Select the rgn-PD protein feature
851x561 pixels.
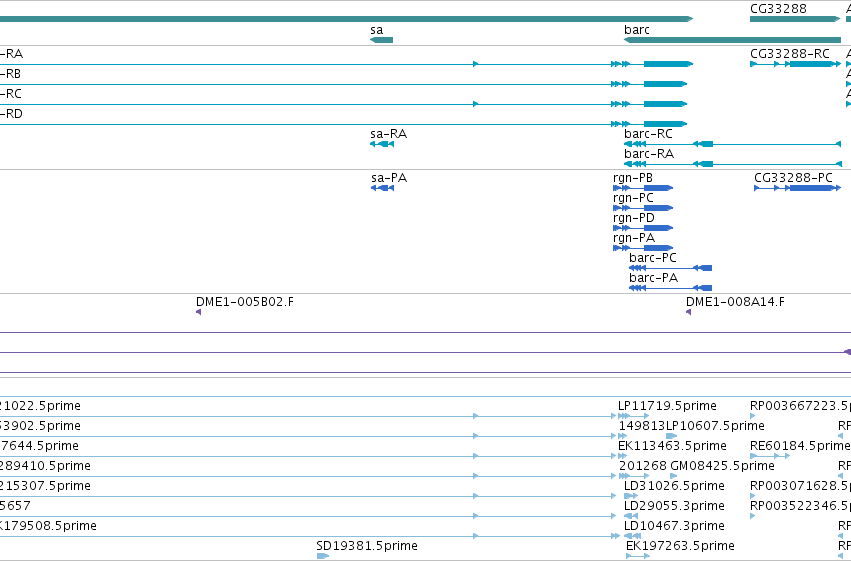pyautogui.click(x=643, y=228)
